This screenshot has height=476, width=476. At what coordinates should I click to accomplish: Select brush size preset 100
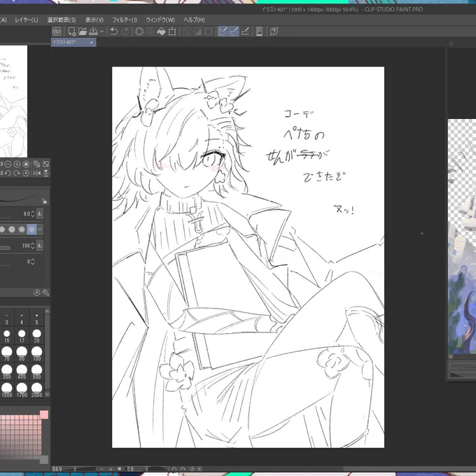point(36,354)
